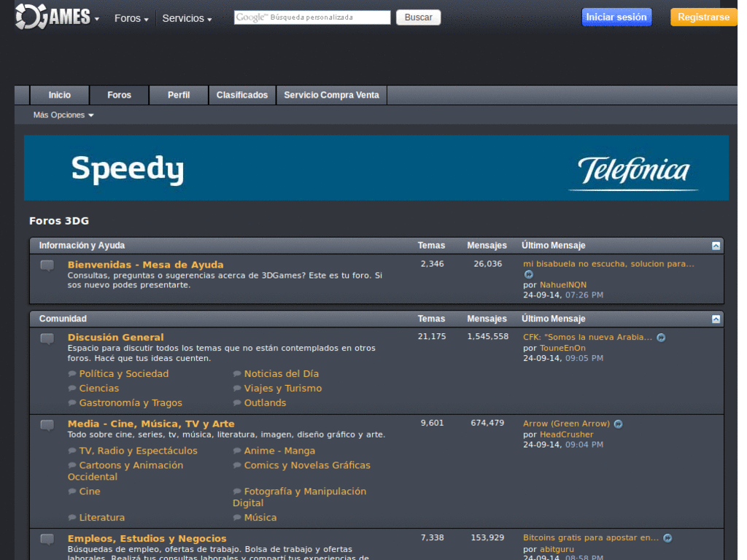Screen dimensions: 747x560
Task: Click the Registrarse button
Action: (x=704, y=17)
